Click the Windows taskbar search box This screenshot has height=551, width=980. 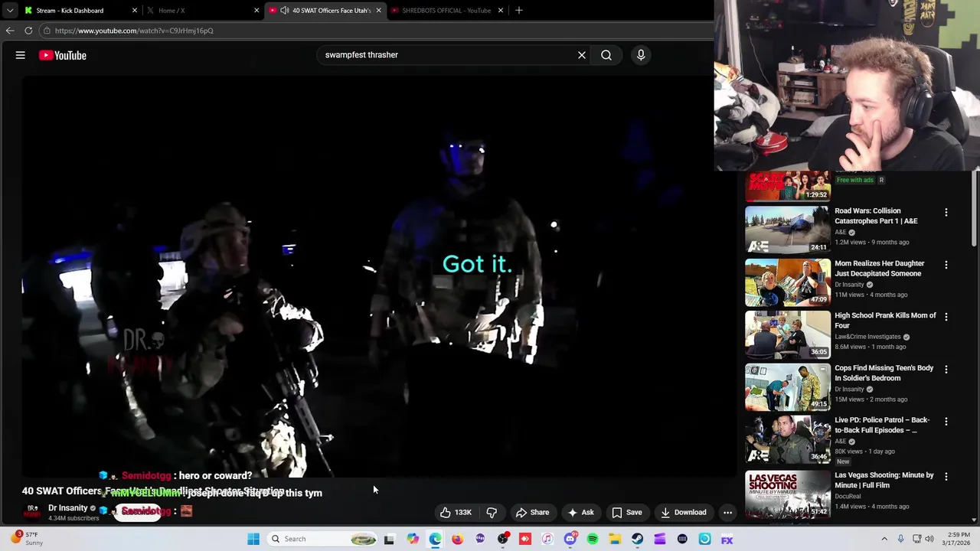[323, 539]
